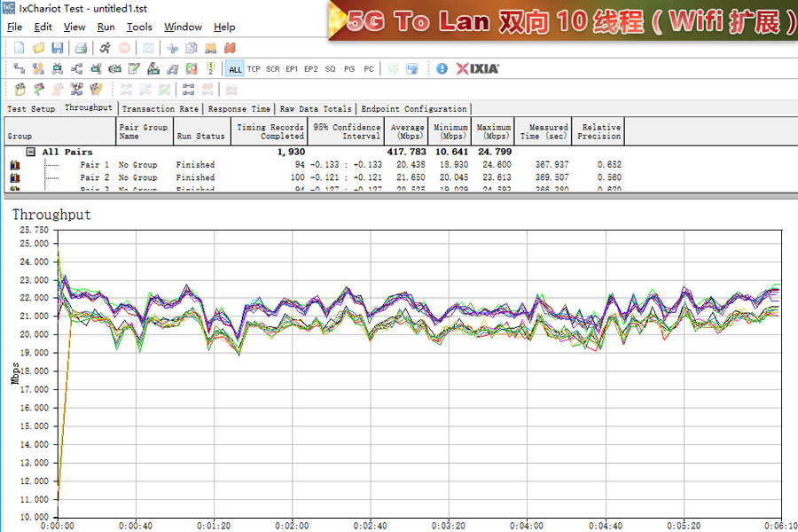Start the test with the Run icon
The width and height of the screenshot is (798, 532).
(106, 48)
